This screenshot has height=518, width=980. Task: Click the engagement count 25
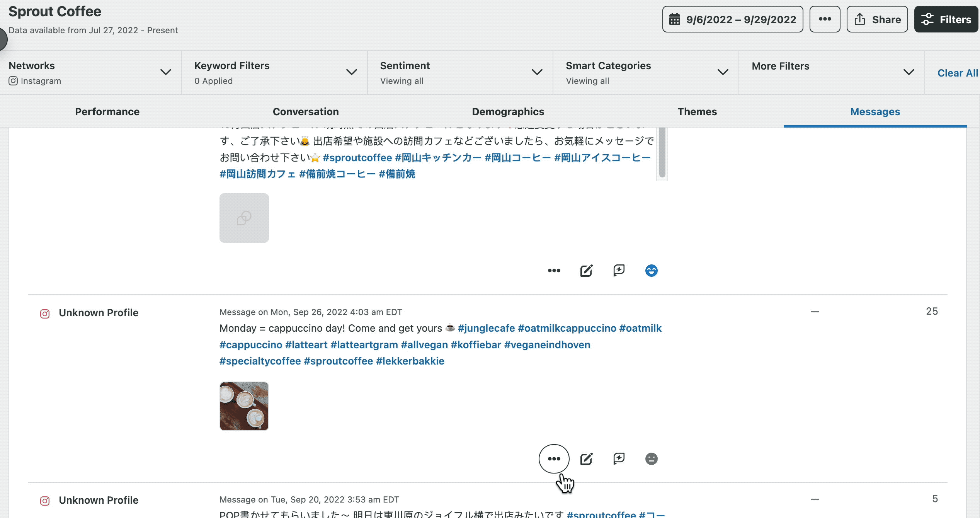click(932, 311)
